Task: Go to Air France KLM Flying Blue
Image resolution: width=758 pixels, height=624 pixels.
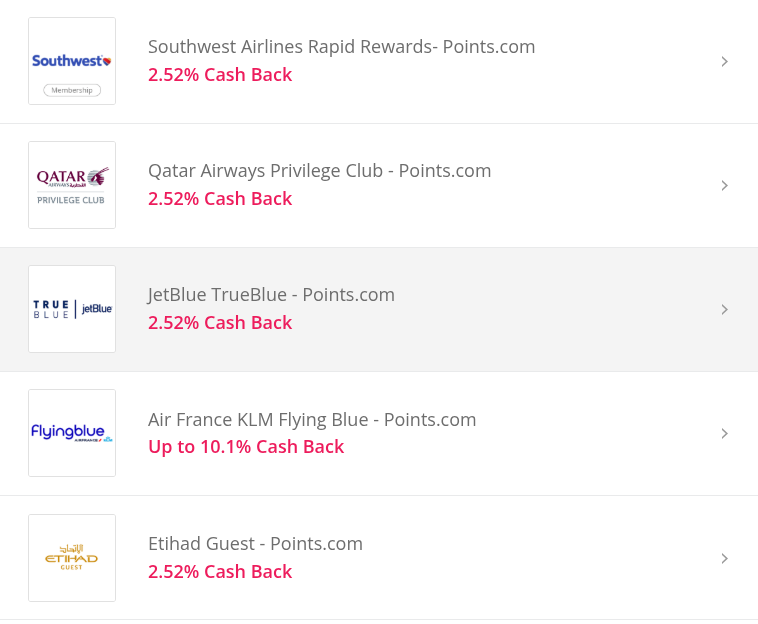Action: click(312, 420)
